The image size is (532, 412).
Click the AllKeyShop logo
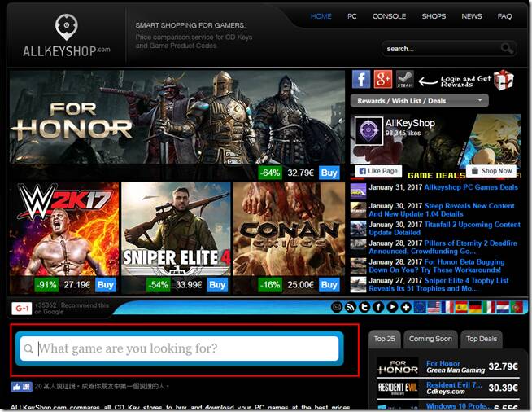point(67,36)
